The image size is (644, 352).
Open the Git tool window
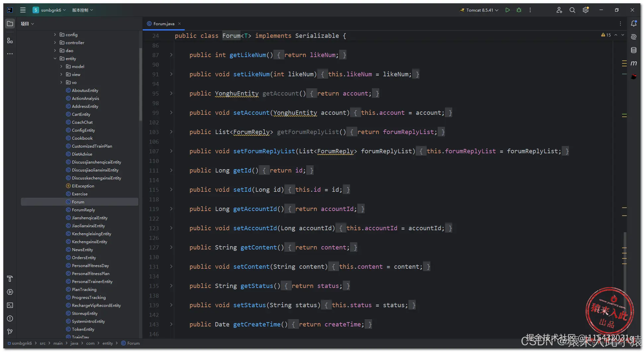[x=10, y=332]
